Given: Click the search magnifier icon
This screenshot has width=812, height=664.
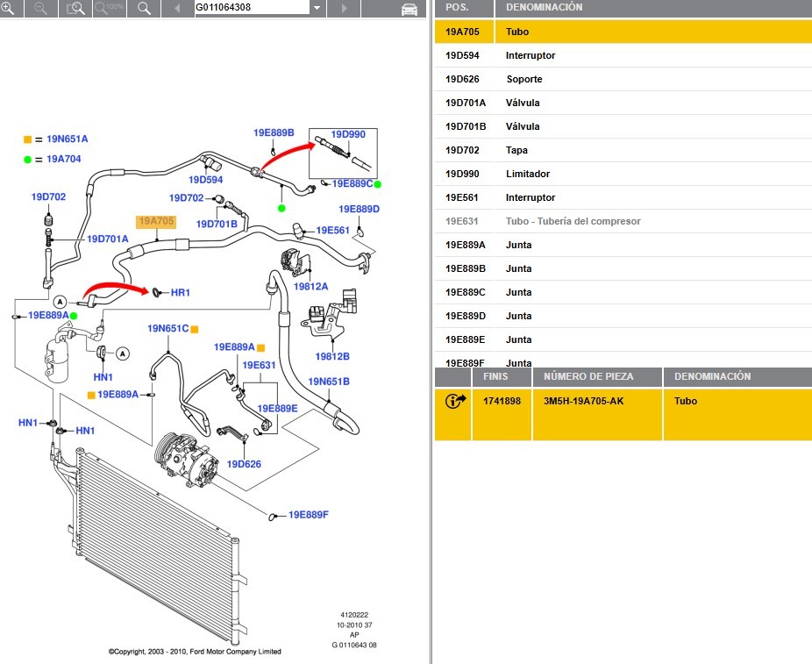Looking at the screenshot, I should tap(145, 8).
